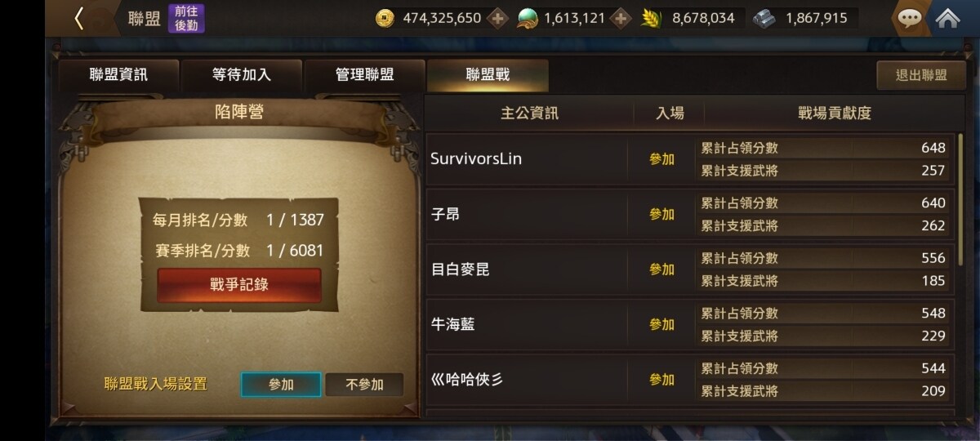Switch to the 聯盟資訊 tab

tap(118, 75)
